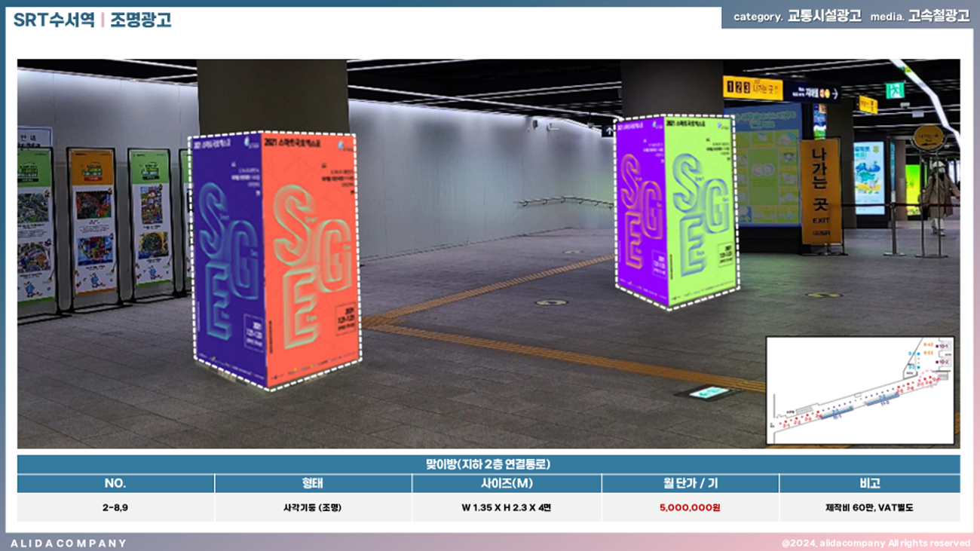Click the 제작비 60만, VAT별도 note cell
Viewport: 980px width, 551px height.
pyautogui.click(x=868, y=507)
